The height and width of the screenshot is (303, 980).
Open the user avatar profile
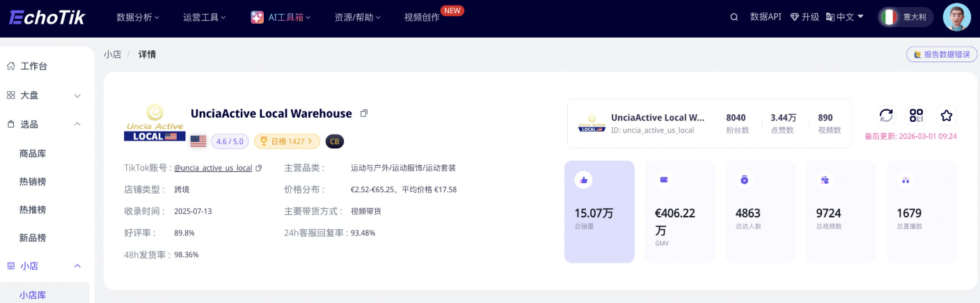point(956,17)
